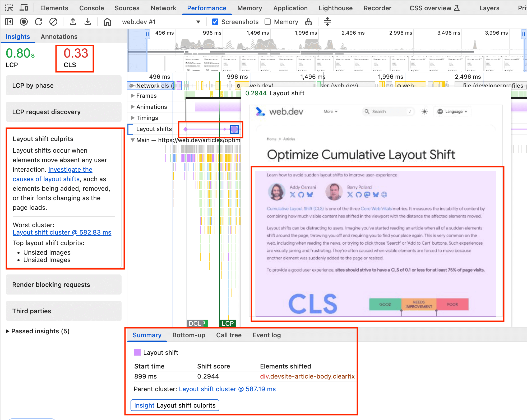
Task: Click the record performance icon
Action: coord(24,21)
